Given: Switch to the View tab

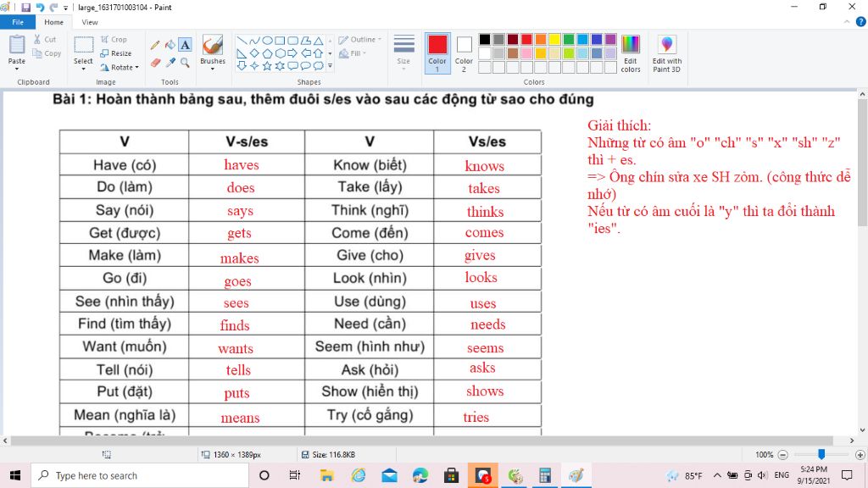Looking at the screenshot, I should coord(90,22).
